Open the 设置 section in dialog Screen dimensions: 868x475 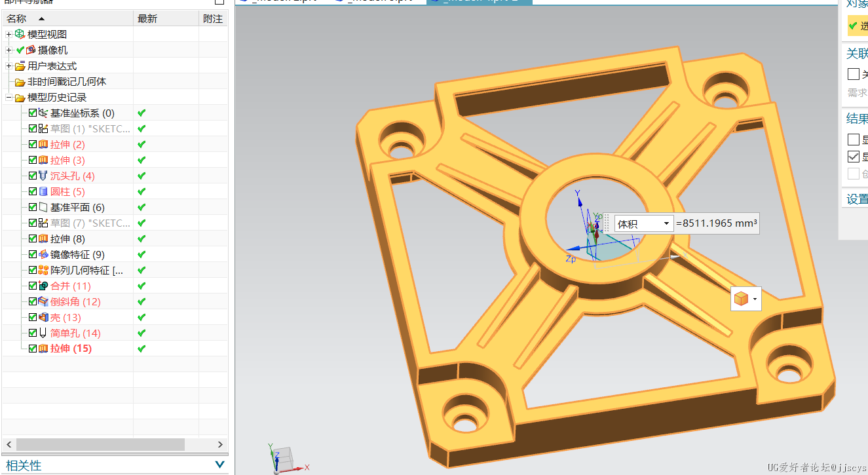pyautogui.click(x=857, y=199)
